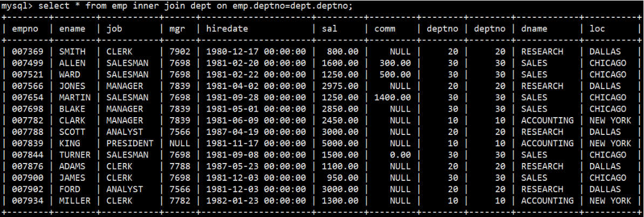Click the commission value 300.00
Screen dimensions: 644x217
[395, 63]
